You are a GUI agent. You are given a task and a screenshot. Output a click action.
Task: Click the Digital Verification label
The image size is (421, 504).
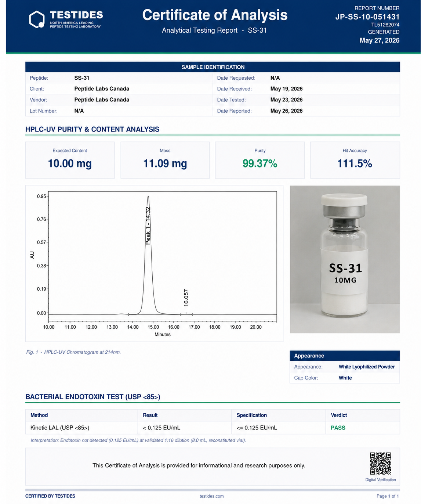click(380, 480)
